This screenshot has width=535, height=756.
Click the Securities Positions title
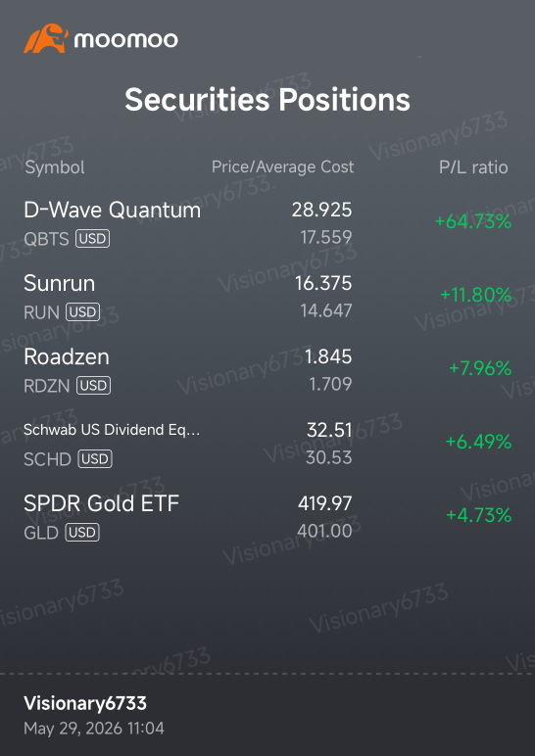pyautogui.click(x=267, y=100)
